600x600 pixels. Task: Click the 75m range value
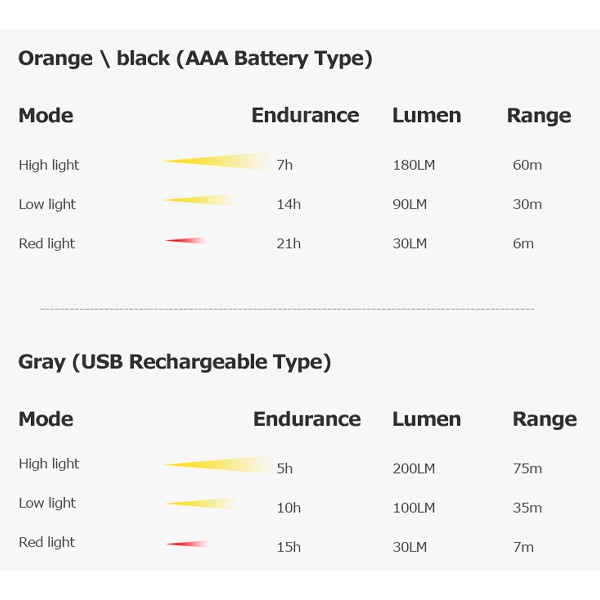point(527,469)
